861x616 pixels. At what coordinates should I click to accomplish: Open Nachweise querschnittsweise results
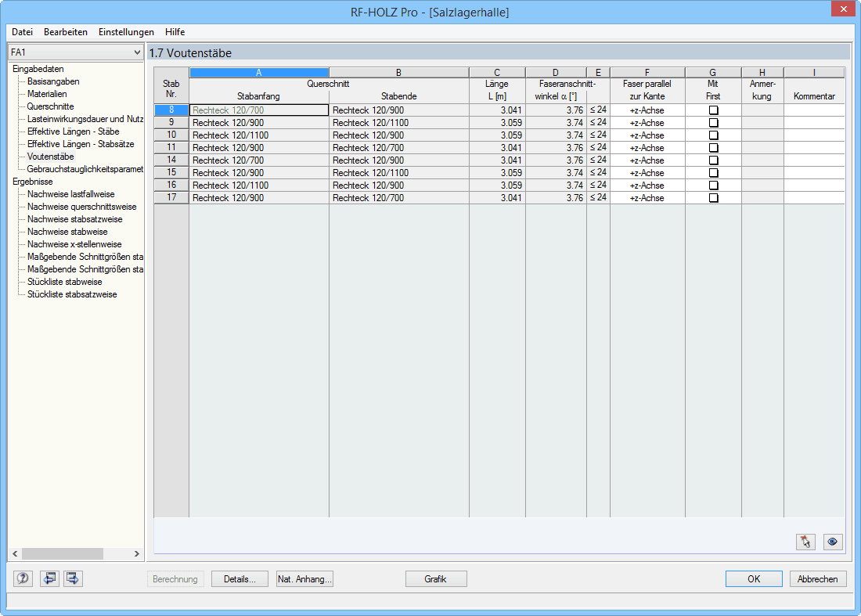(82, 207)
